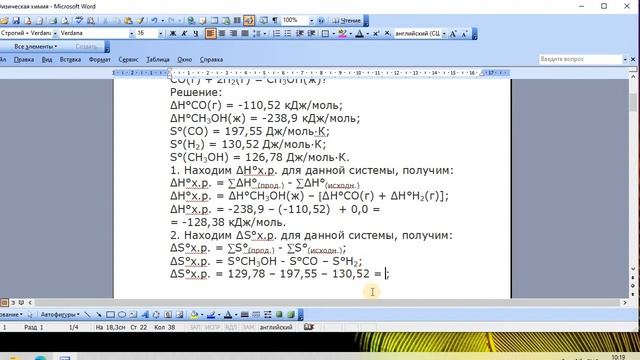640x360 pixels.
Task: Toggle Justify paragraph alignment
Action: tap(245, 33)
